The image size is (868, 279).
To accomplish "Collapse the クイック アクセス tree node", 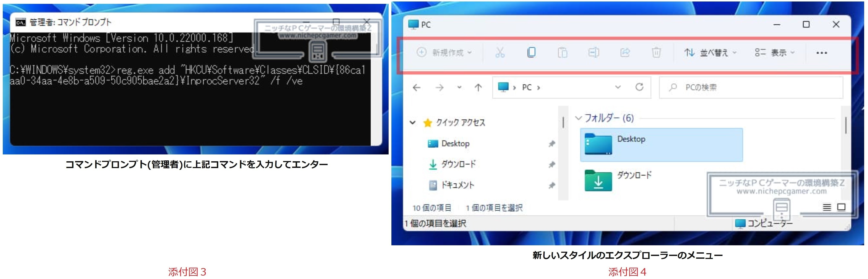I will point(412,122).
